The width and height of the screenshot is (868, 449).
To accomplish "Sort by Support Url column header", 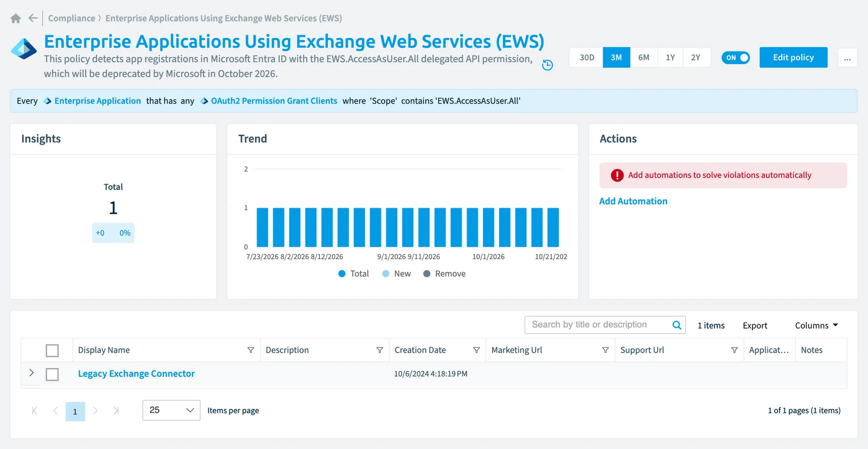I will (642, 350).
